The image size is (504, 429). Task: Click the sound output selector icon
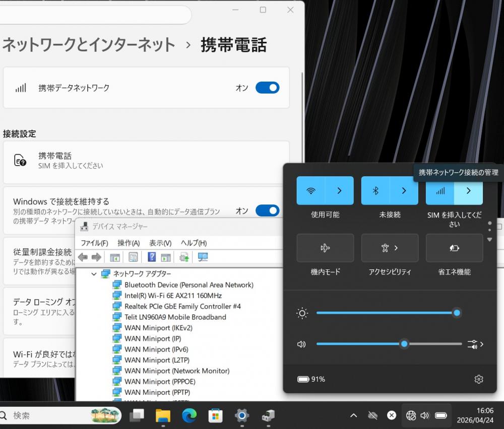475,344
